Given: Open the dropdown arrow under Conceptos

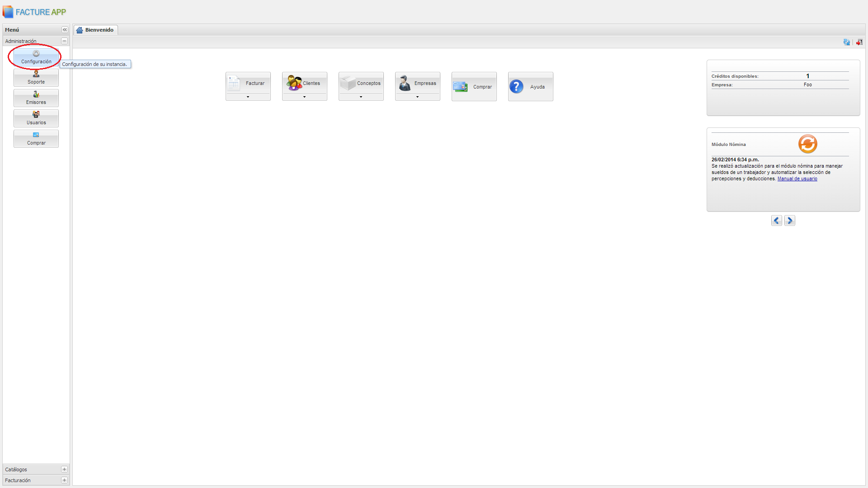Looking at the screenshot, I should pyautogui.click(x=361, y=97).
